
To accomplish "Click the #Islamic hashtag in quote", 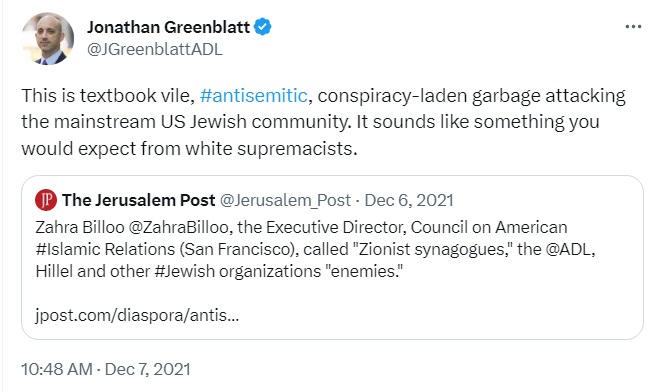I will click(68, 249).
